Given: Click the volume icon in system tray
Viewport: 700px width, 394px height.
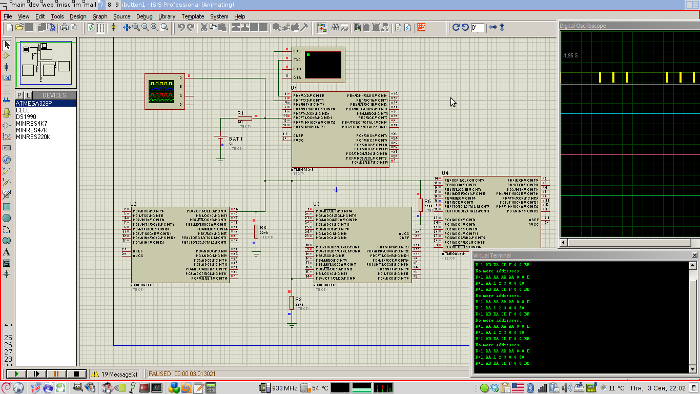Looking at the screenshot, I should pos(566,388).
